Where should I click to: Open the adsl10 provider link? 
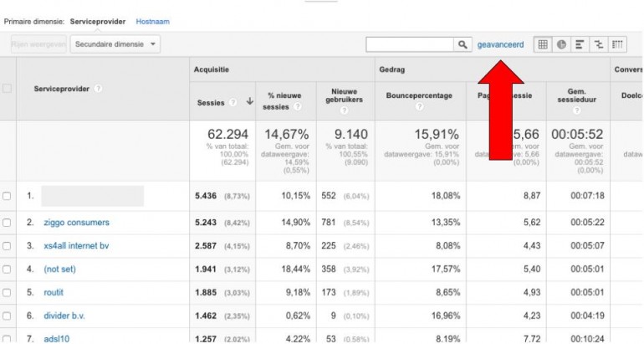57,339
